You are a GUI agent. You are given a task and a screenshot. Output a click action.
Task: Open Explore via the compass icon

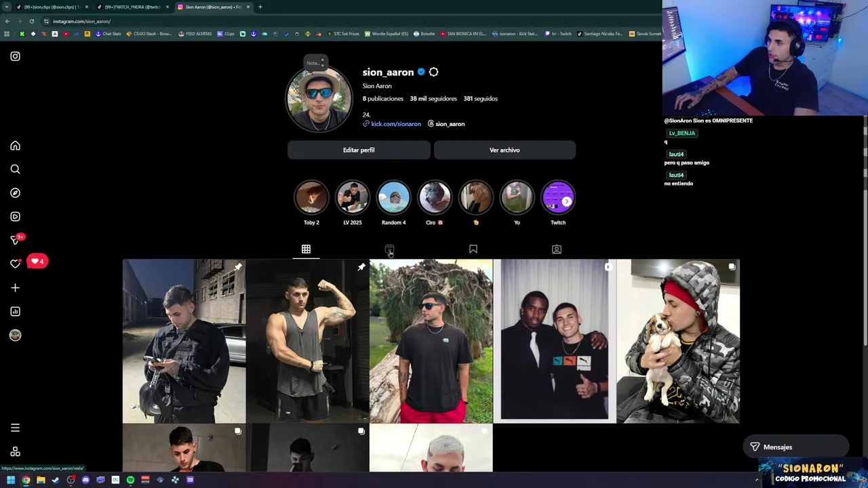point(15,193)
